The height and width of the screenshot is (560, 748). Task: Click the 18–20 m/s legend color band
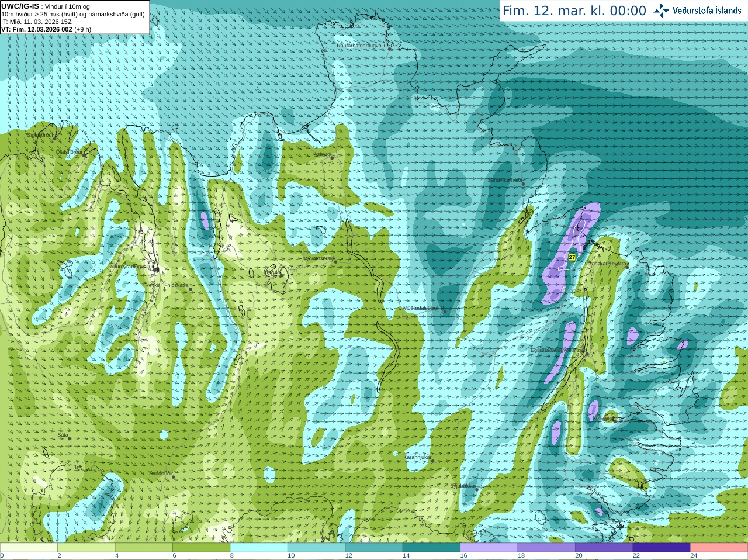[546, 548]
